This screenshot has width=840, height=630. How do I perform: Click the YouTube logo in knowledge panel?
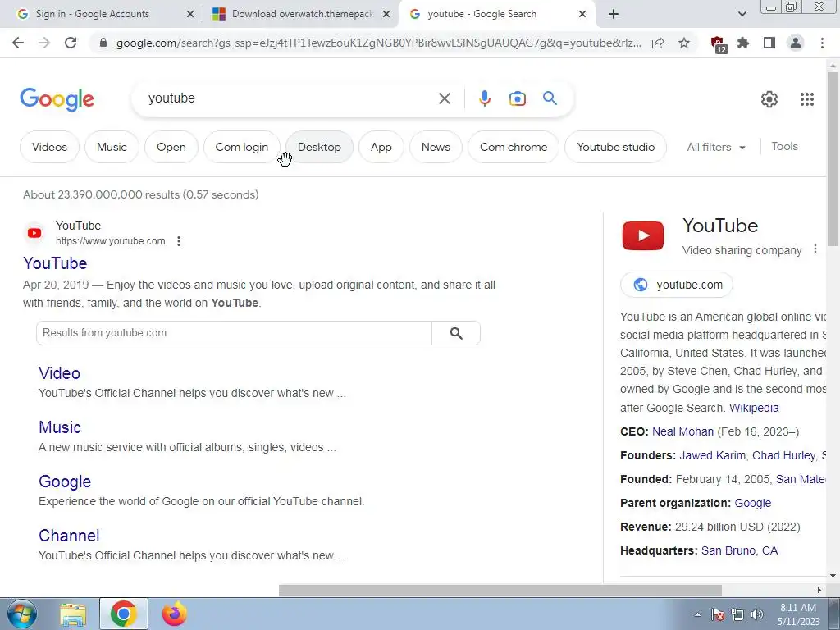point(643,235)
